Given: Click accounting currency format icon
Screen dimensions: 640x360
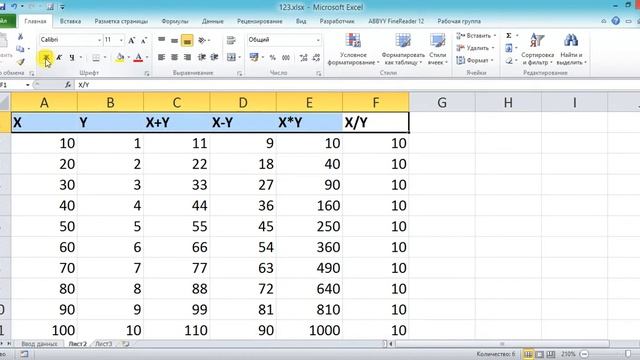Looking at the screenshot, I should [x=254, y=58].
